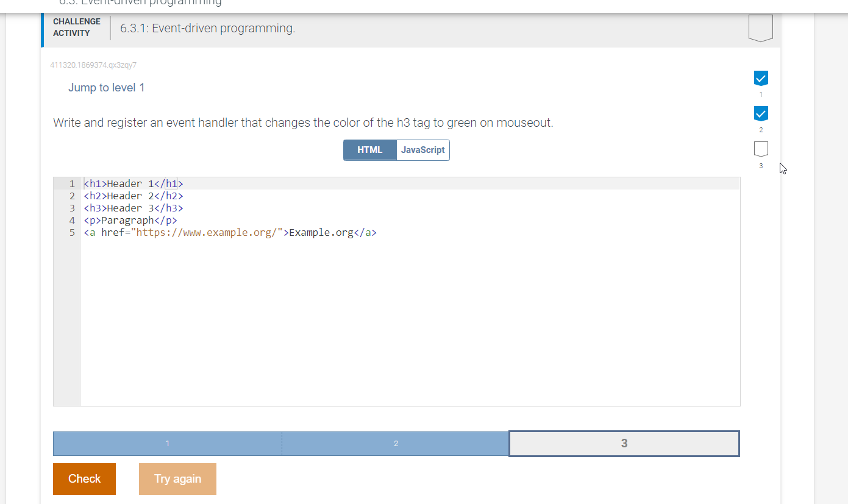Click the CHALLENGE ACTIVITY label
This screenshot has width=848, height=504.
tap(77, 27)
